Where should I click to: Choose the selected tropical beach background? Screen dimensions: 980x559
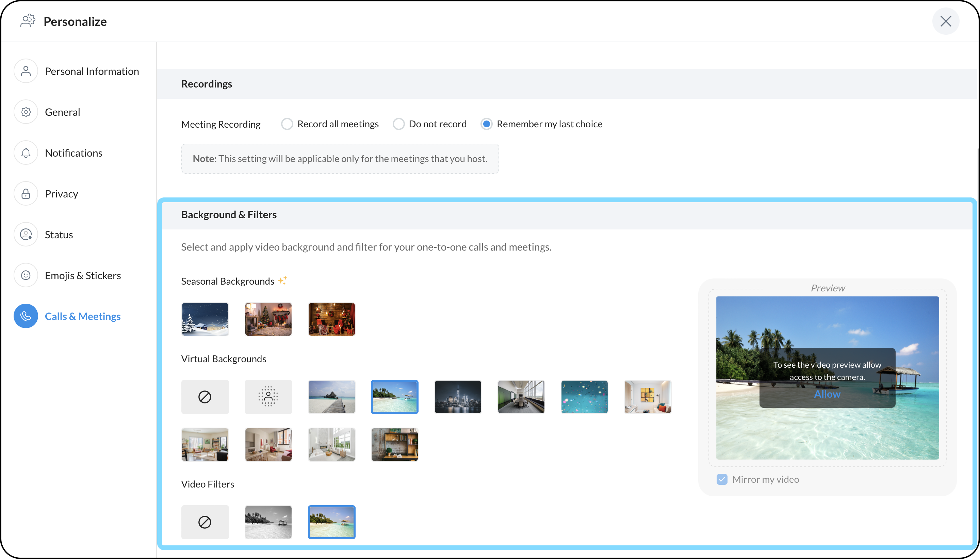(x=394, y=397)
